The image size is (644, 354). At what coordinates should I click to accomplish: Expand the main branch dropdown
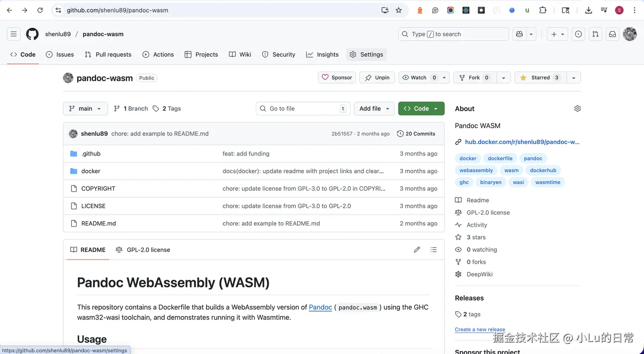[85, 109]
